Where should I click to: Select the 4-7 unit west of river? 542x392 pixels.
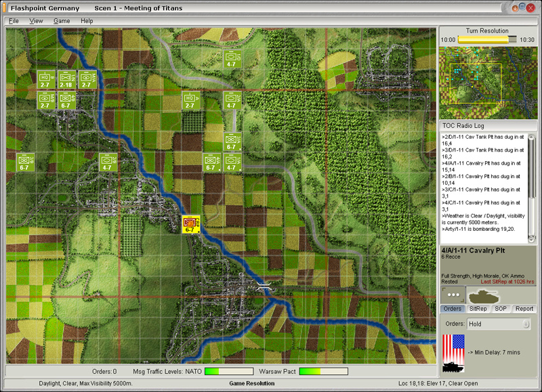(107, 162)
